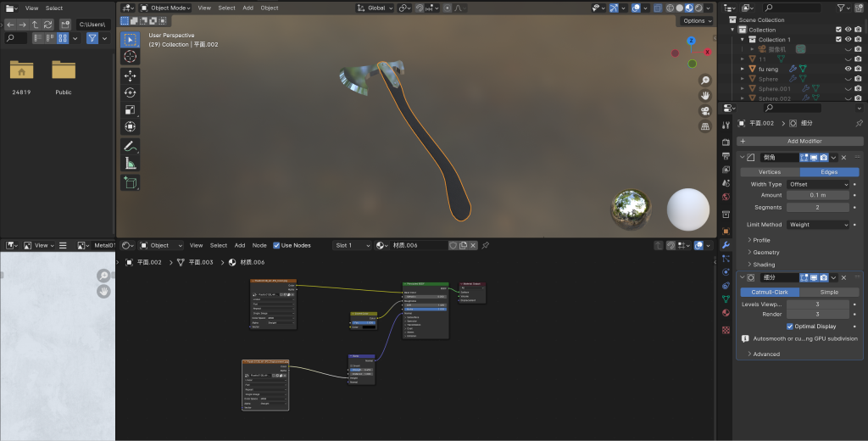Choose the Move tool
The image size is (868, 441).
(130, 75)
